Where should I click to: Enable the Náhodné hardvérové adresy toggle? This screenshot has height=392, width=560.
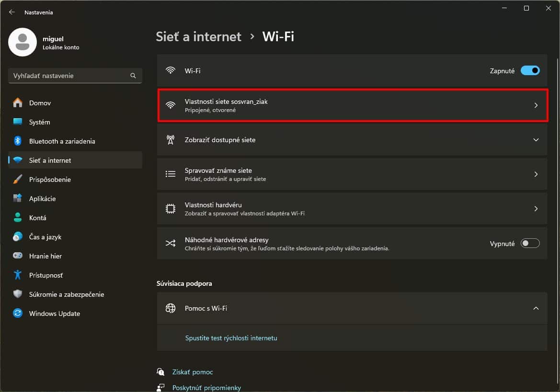[x=530, y=243]
